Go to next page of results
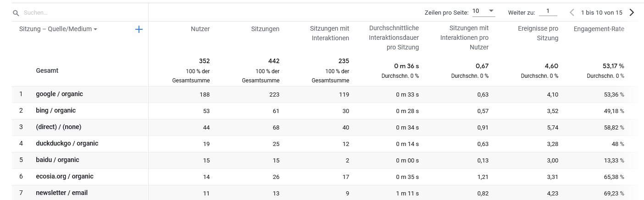This screenshot has width=644, height=200. (x=632, y=12)
